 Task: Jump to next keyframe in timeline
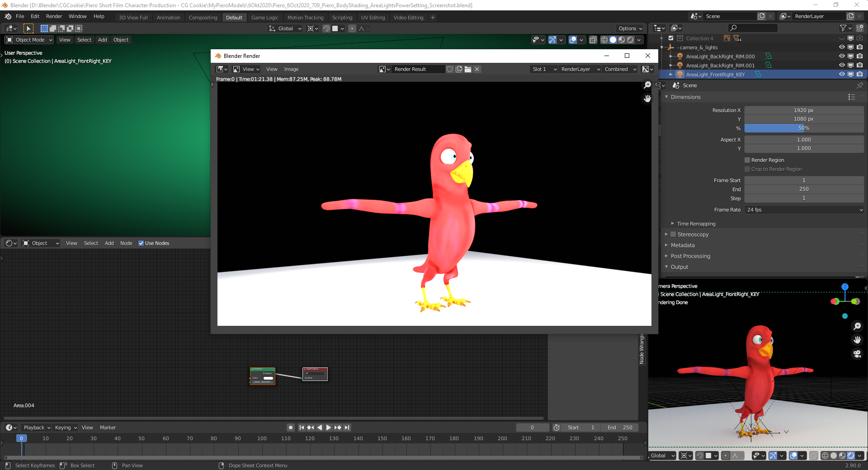(338, 428)
